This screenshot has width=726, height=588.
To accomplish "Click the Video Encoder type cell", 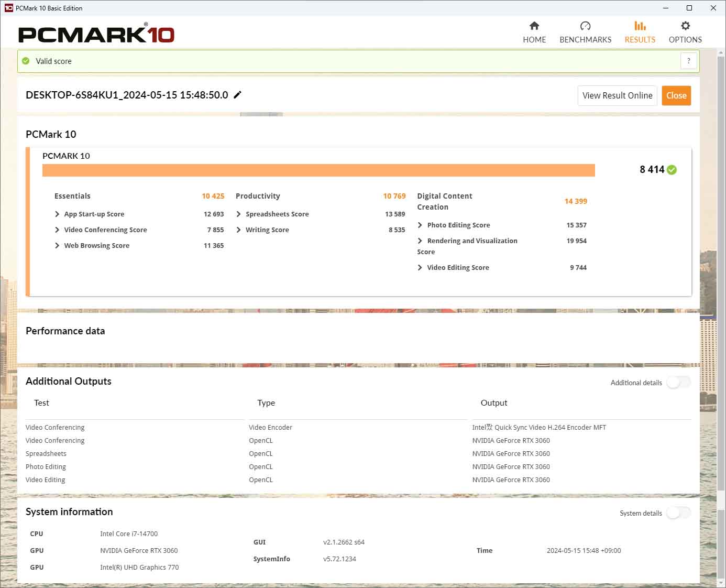I will click(270, 427).
